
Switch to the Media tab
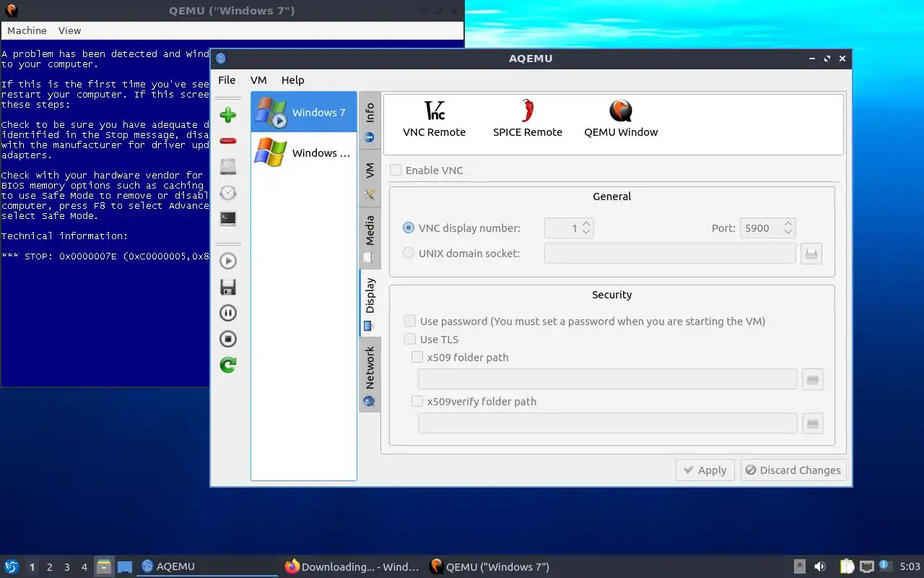pos(370,238)
